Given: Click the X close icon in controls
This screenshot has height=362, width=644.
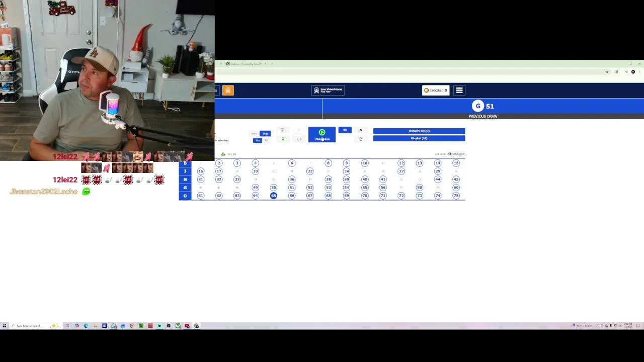Looking at the screenshot, I should coord(361,130).
